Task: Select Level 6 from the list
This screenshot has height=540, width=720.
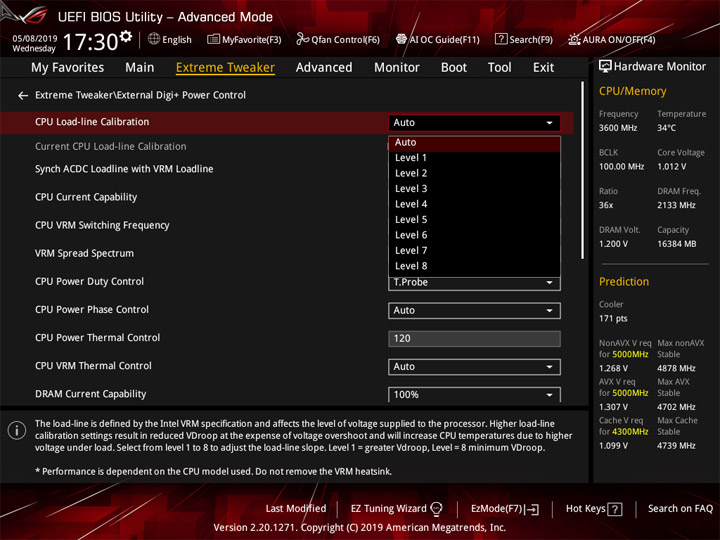Action: pos(474,235)
